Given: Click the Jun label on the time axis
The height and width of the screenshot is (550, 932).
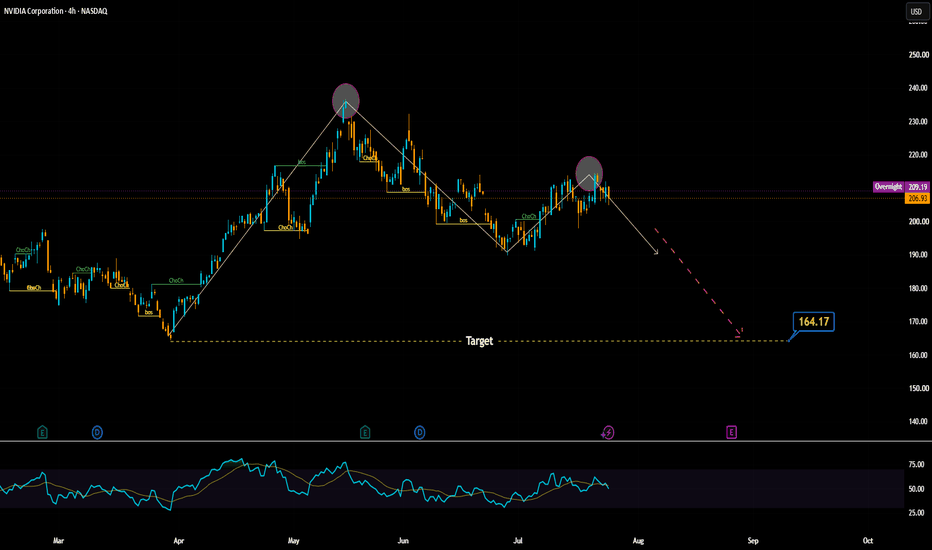Looking at the screenshot, I should click(x=403, y=540).
